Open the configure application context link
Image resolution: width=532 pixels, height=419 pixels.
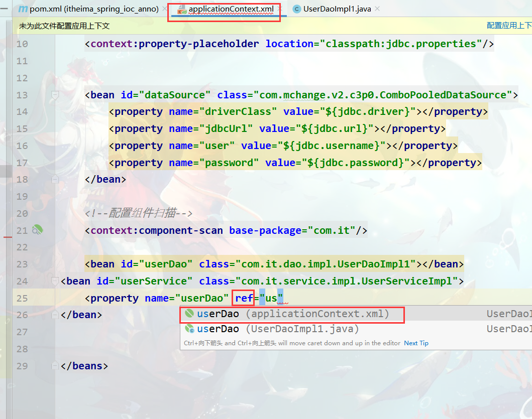pyautogui.click(x=509, y=26)
